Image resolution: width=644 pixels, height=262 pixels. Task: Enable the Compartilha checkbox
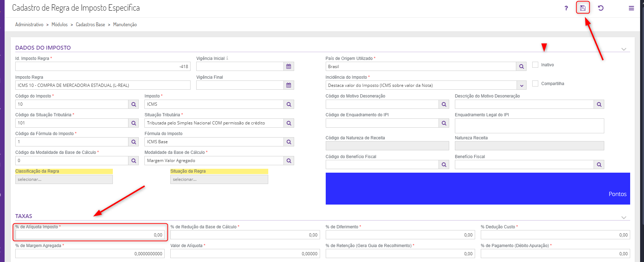[535, 83]
